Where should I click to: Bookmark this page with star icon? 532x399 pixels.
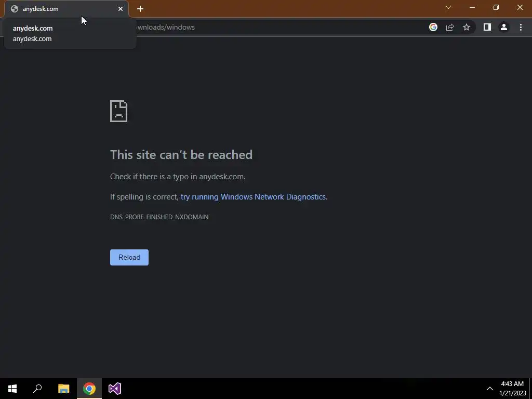[x=467, y=27]
